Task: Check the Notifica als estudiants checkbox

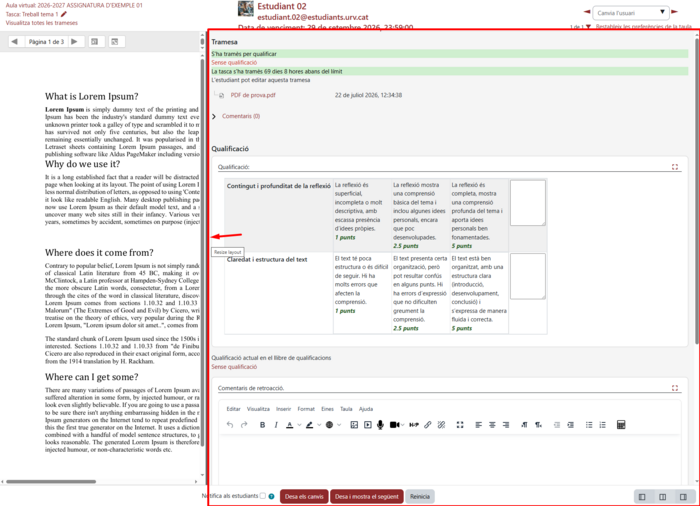Action: pos(262,496)
